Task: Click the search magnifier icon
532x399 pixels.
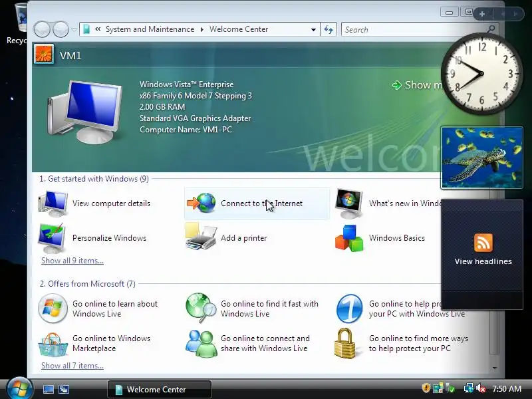Action: pos(491,29)
